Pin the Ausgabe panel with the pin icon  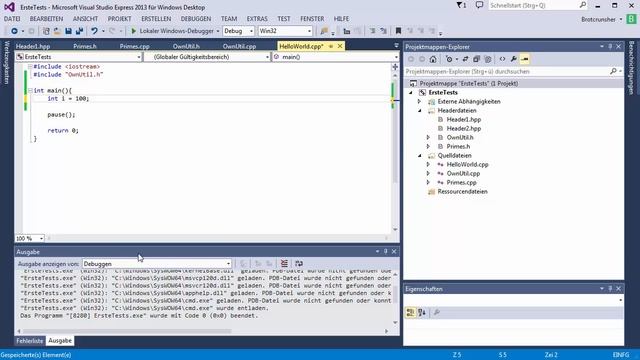[x=385, y=252]
